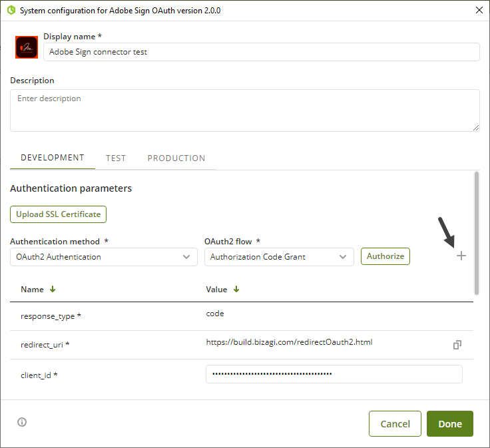
Task: Select the redirect_uri parameter name
Action: coord(45,345)
